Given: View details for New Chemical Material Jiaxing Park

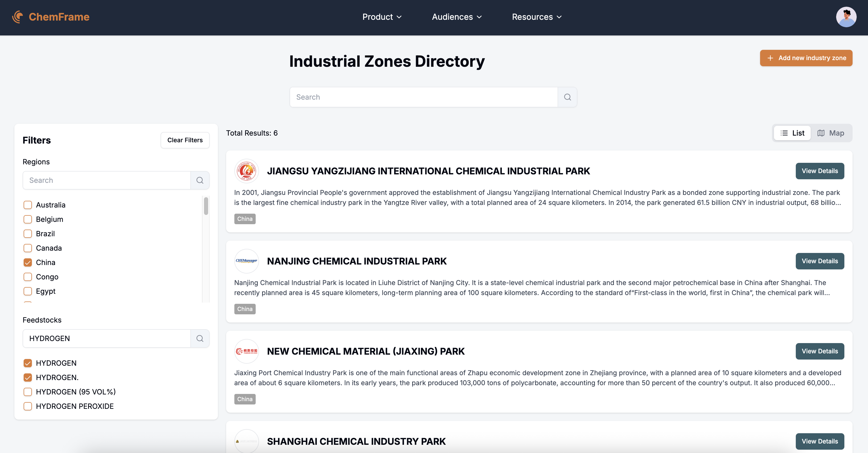Looking at the screenshot, I should (x=820, y=351).
